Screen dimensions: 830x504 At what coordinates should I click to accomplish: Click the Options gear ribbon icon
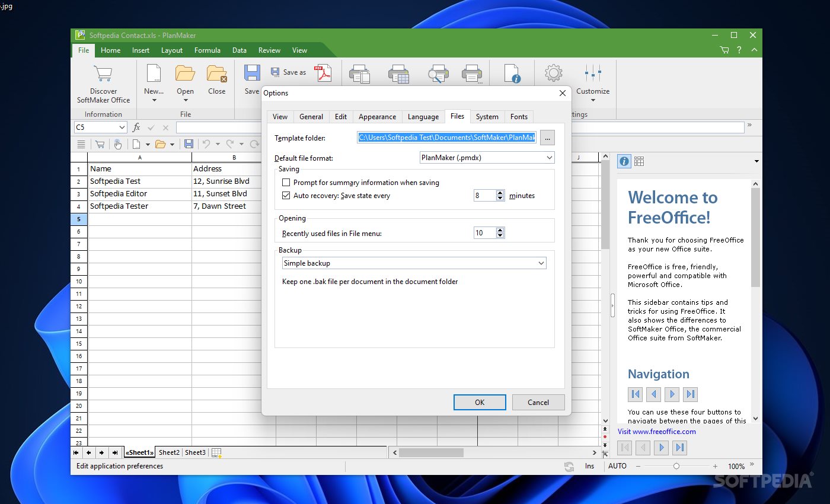click(553, 74)
